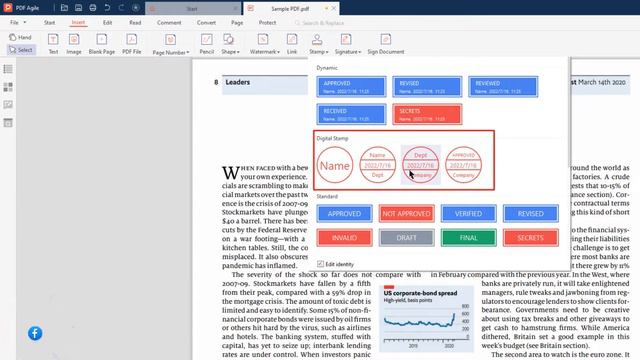Select the APPROVED-date-Company digital stamp
The image size is (640, 360).
click(x=463, y=165)
